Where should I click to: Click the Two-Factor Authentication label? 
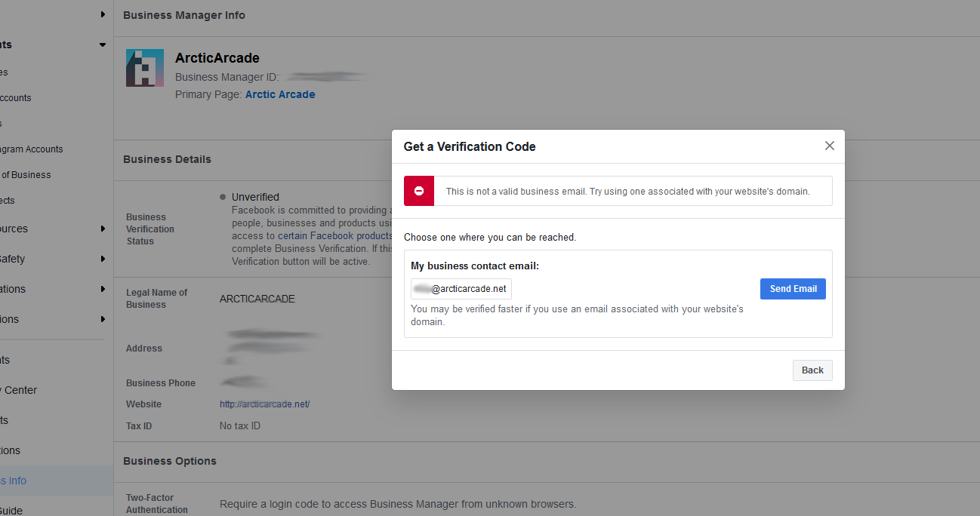[x=157, y=504]
